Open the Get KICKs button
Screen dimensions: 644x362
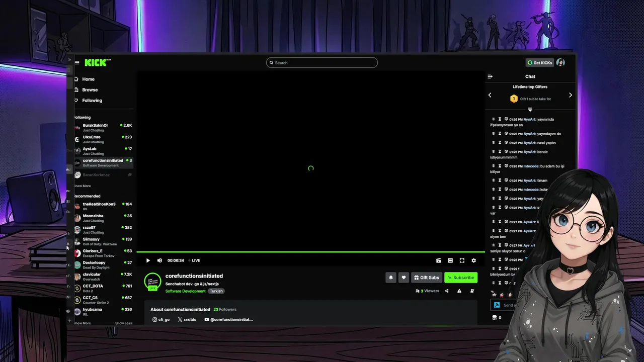coord(539,63)
